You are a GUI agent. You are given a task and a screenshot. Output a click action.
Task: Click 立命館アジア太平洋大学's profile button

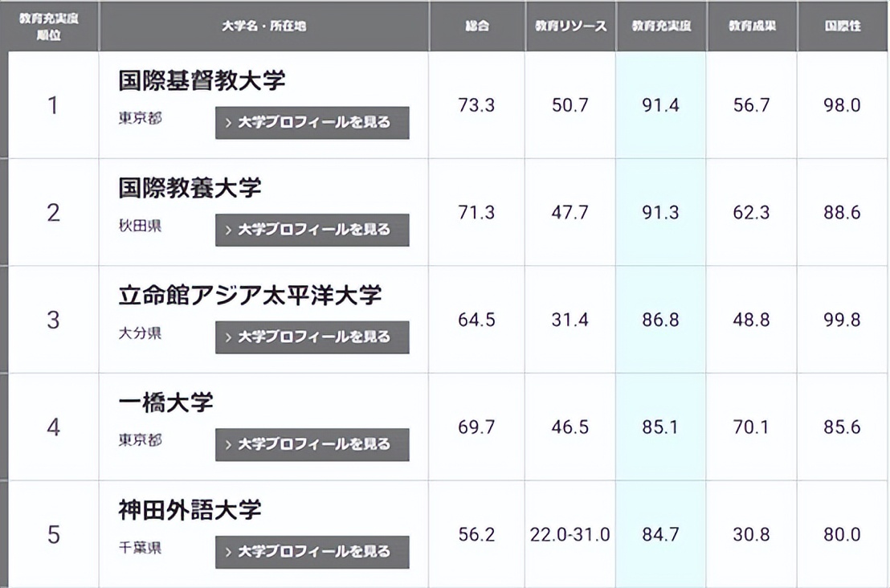tap(312, 337)
